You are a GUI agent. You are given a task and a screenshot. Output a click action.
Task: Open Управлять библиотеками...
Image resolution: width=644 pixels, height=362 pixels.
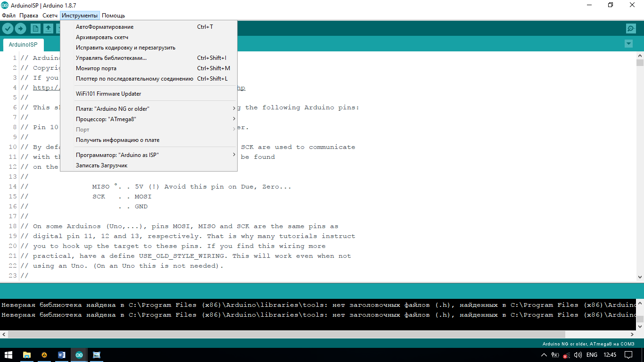pos(149,58)
